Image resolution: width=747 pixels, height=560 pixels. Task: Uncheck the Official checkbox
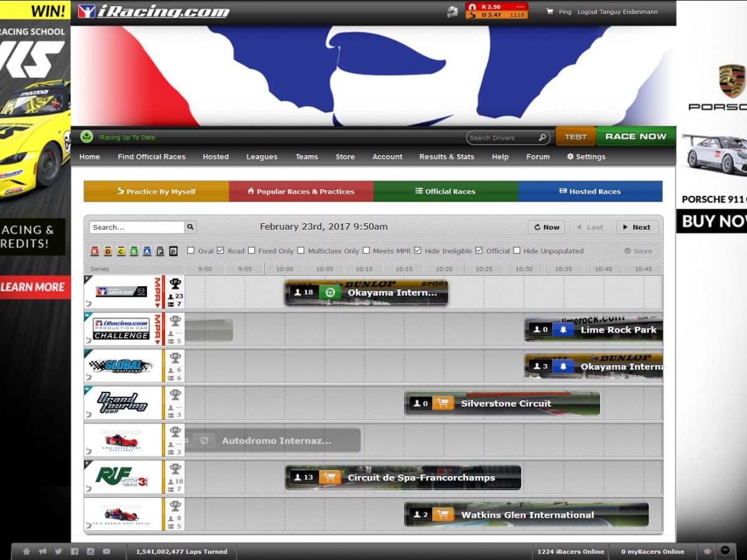point(479,251)
